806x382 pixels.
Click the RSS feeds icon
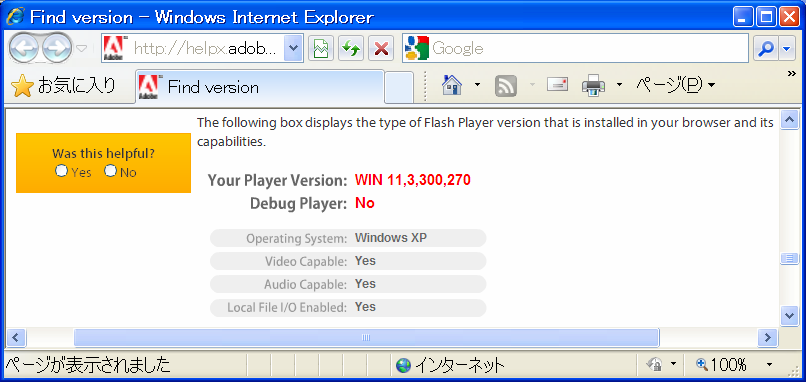point(506,86)
